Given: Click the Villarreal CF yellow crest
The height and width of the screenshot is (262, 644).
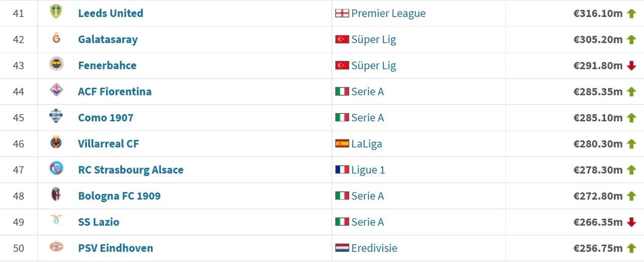Looking at the screenshot, I should coord(56,143).
